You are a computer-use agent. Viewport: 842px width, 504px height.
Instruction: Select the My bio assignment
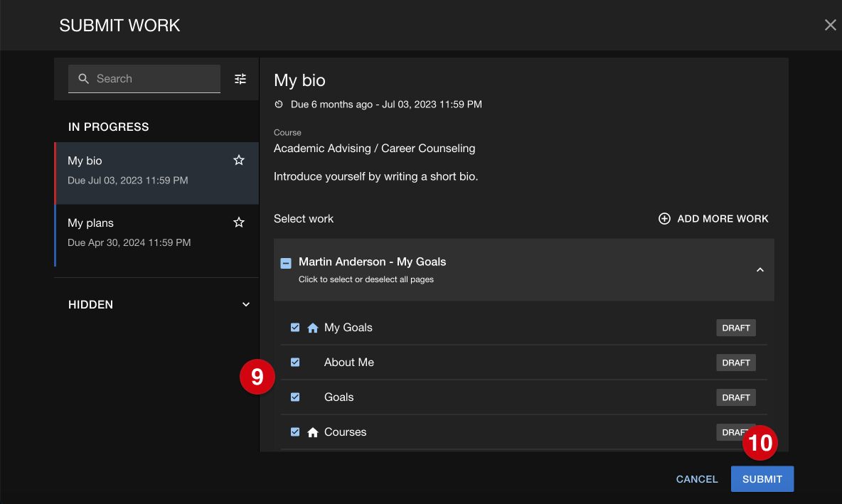(156, 173)
